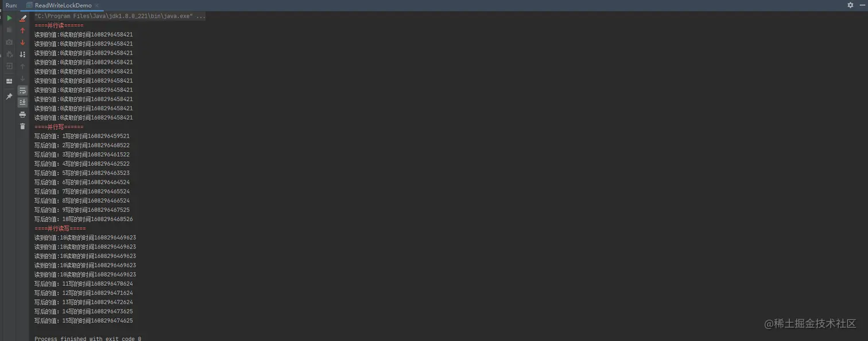Screen dimensions: 868x341
Task: Toggle scroll to end of console
Action: click(x=22, y=102)
